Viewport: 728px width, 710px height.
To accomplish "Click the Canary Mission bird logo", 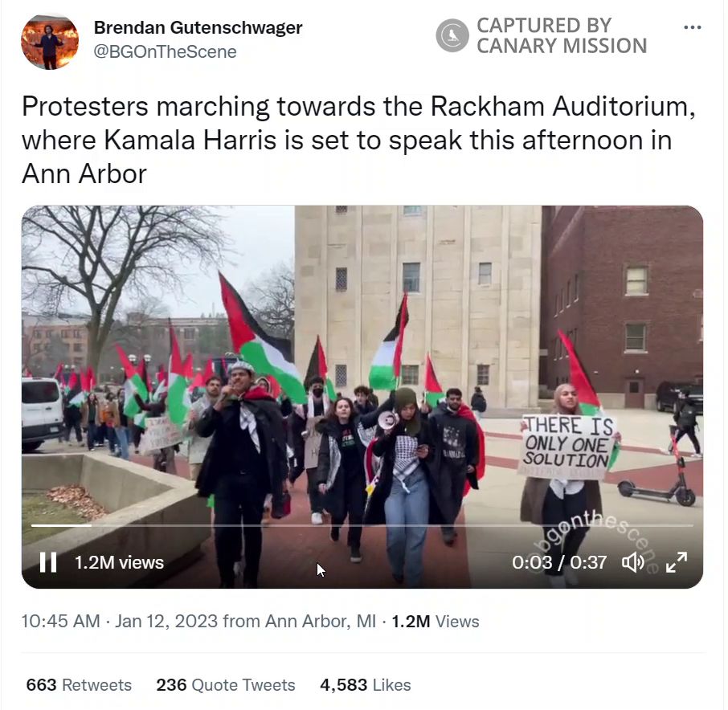I will 452,35.
